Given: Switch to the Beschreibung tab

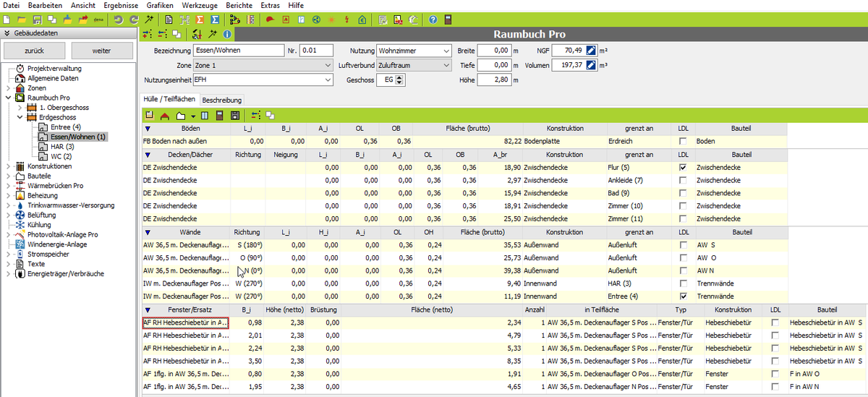Looking at the screenshot, I should coord(221,100).
